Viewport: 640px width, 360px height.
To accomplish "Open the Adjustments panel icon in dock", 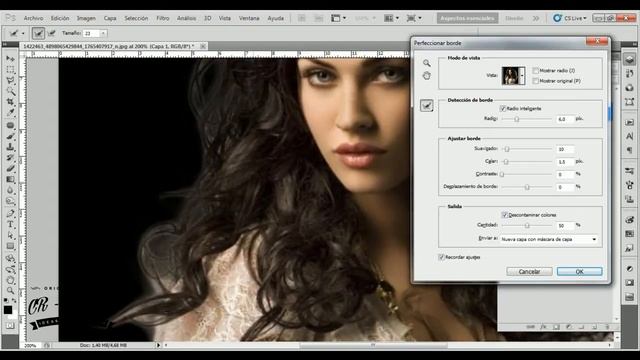I will 629,269.
